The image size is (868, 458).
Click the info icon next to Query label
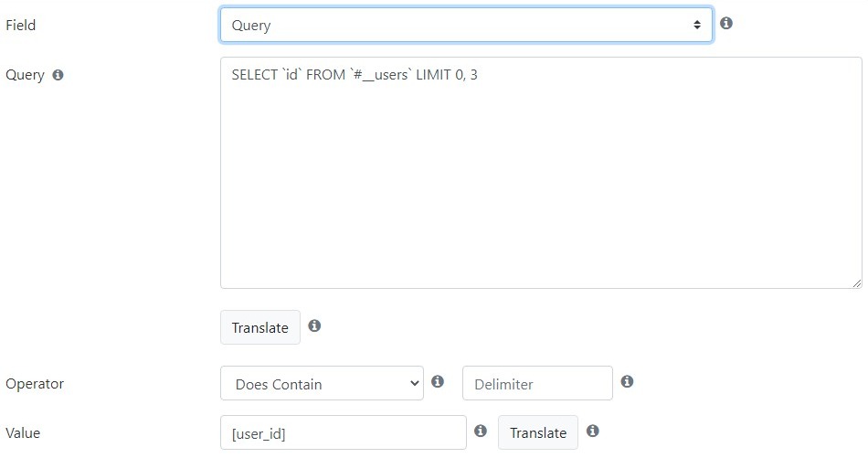(58, 75)
